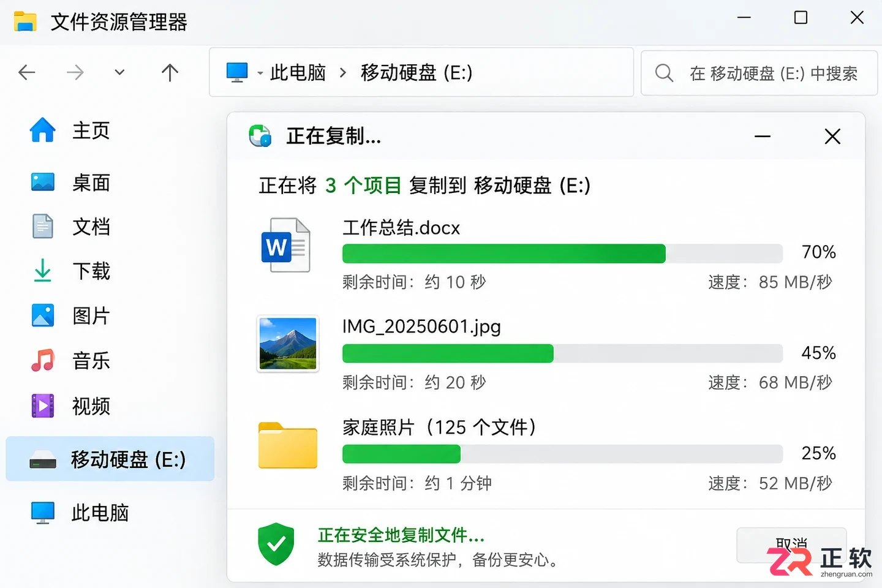Click the File Explorer title bar icon
The height and width of the screenshot is (588, 882).
point(26,21)
